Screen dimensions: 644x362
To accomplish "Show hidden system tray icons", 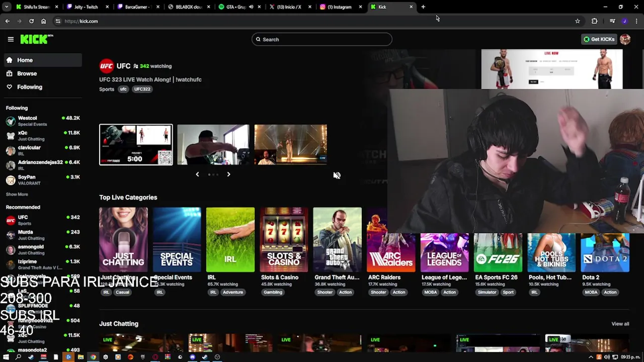I will tap(591, 357).
